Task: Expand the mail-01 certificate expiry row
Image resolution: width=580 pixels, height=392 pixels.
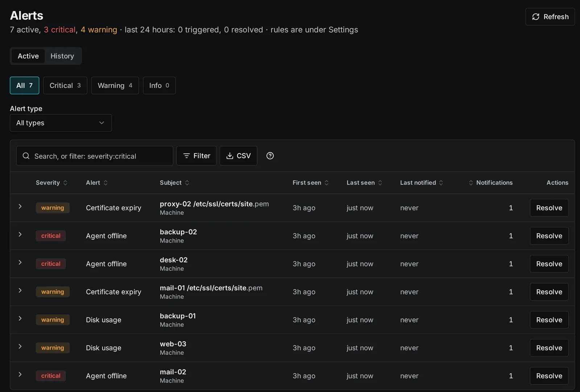Action: pos(20,290)
